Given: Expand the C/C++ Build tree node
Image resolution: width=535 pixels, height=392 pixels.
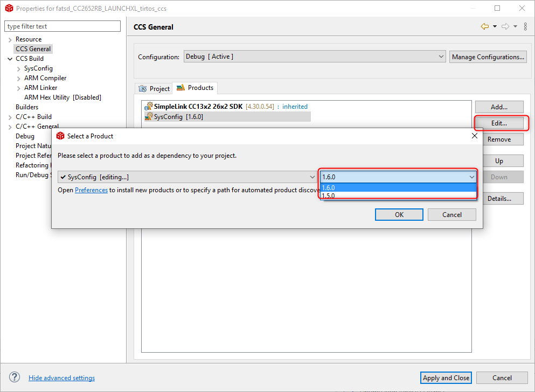Looking at the screenshot, I should point(10,117).
